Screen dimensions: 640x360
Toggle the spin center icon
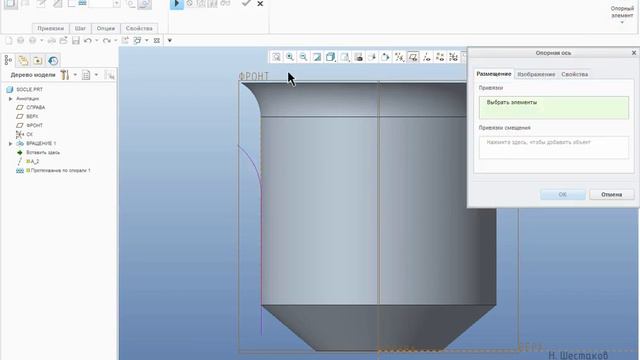tap(385, 57)
